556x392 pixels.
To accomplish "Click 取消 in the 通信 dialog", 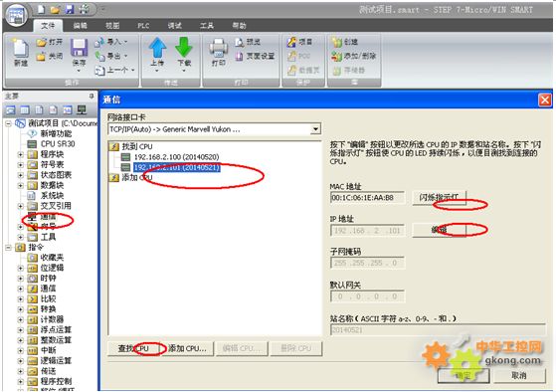I will [x=519, y=375].
